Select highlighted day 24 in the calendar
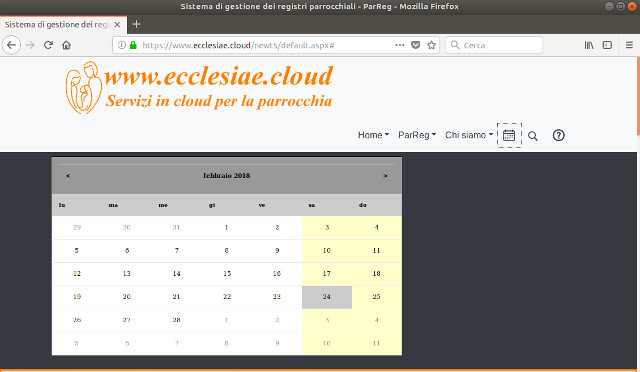Screen dimensions: 640x372 tap(327, 297)
